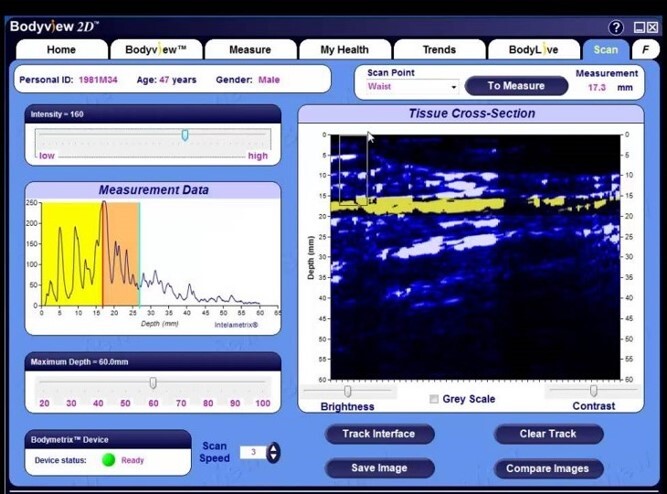Open the Bodyview tab

[156, 49]
